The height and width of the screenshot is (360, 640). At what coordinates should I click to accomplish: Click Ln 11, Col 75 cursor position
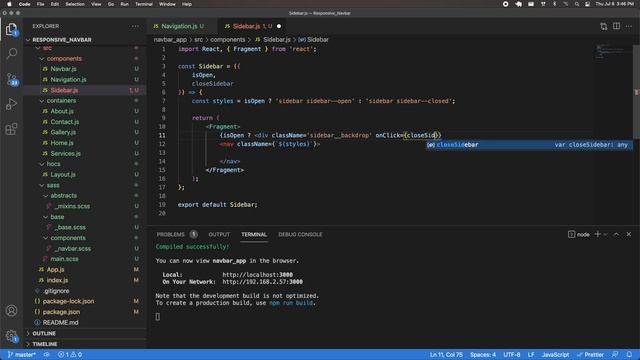coord(446,355)
